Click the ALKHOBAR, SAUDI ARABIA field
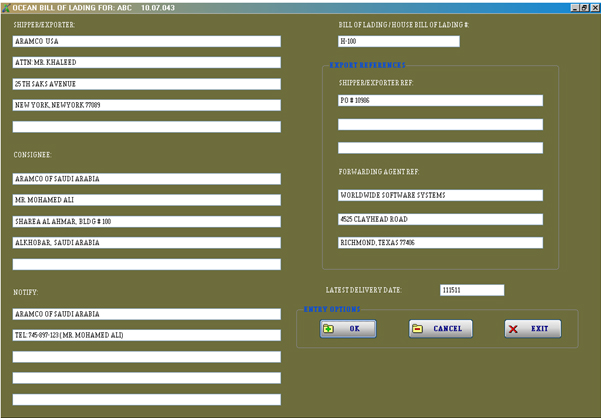601x418 pixels. pyautogui.click(x=146, y=243)
